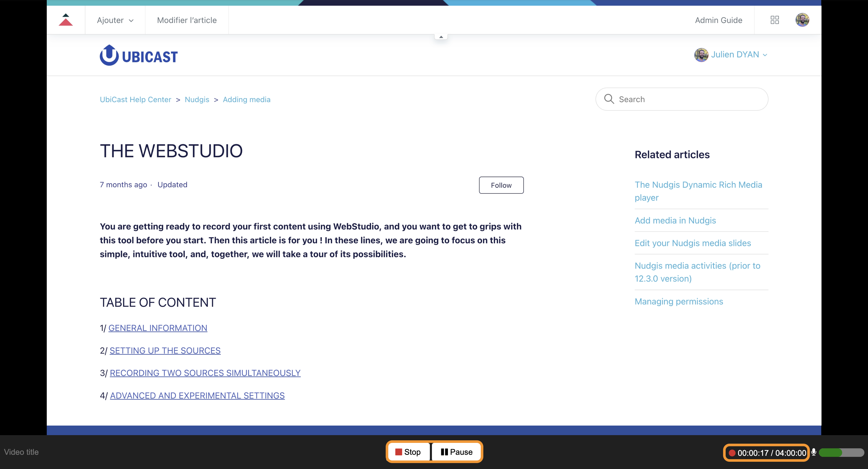Stop the recording

pos(408,452)
